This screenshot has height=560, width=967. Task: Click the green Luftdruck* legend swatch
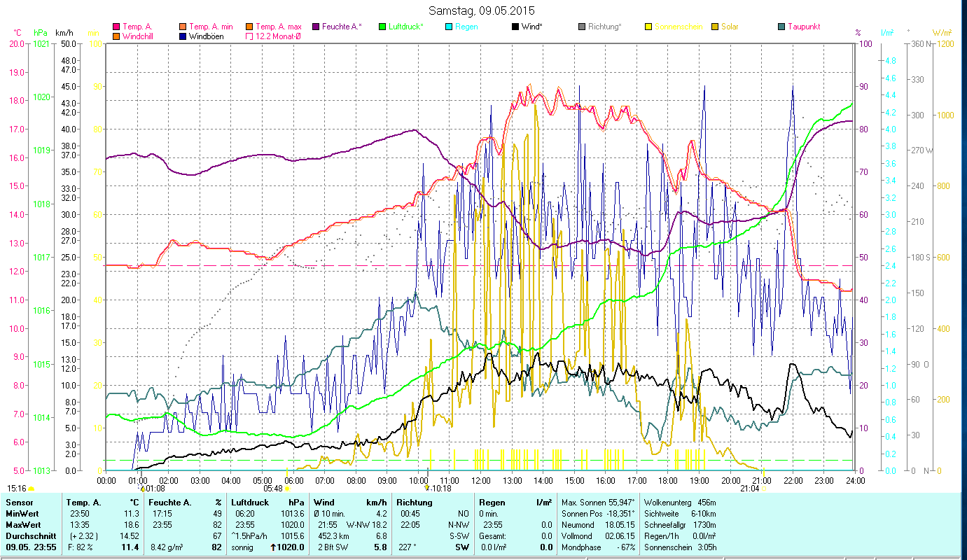[x=382, y=27]
